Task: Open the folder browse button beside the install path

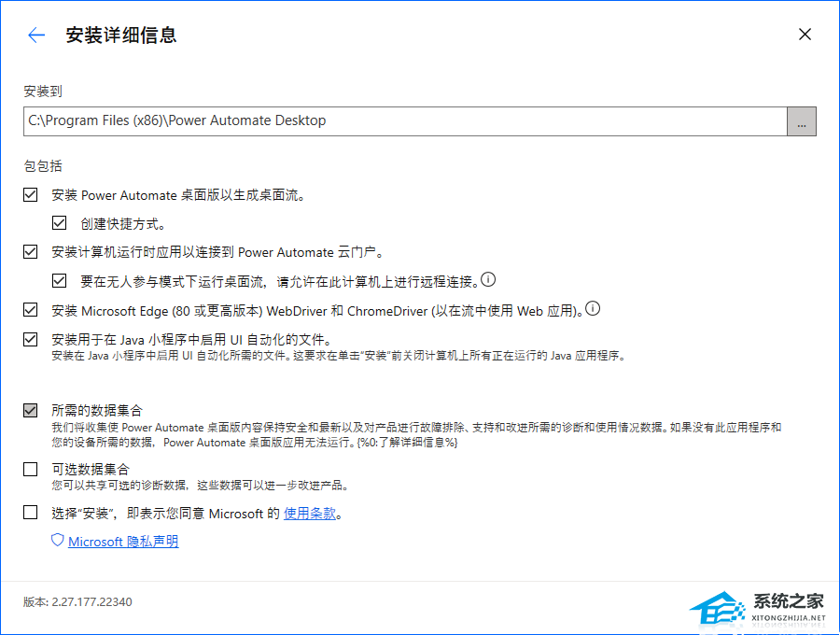Action: click(x=802, y=121)
